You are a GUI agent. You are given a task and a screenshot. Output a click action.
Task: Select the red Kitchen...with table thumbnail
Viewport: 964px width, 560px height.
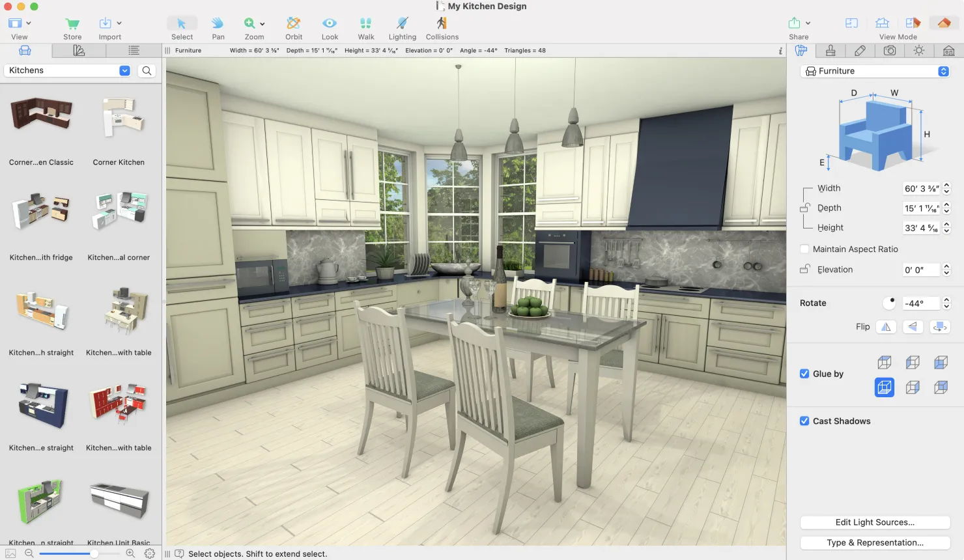click(118, 402)
